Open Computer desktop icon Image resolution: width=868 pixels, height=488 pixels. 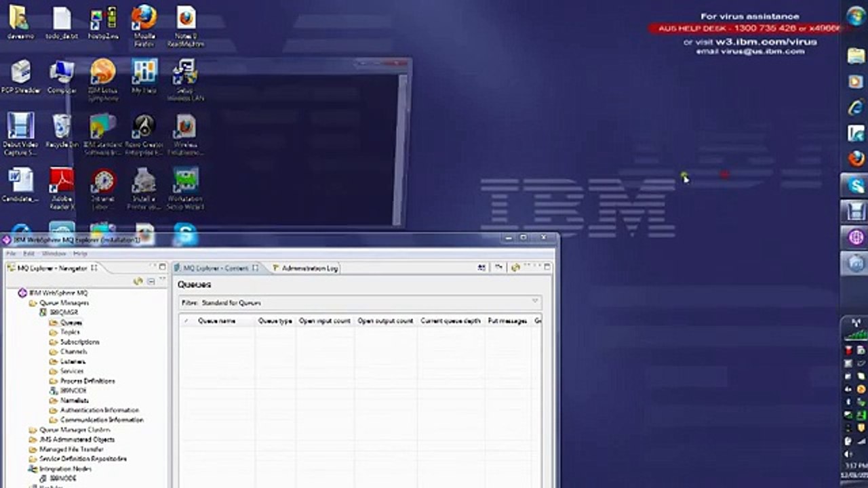coord(62,77)
